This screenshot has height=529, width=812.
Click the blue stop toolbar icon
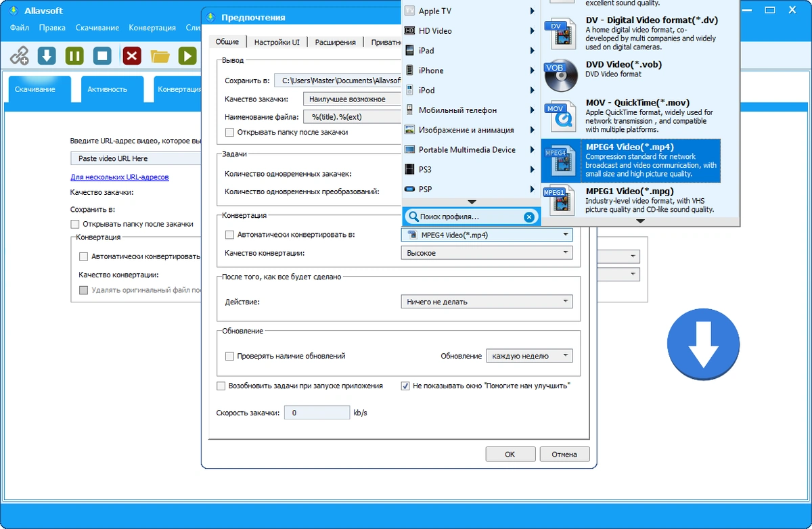pos(102,55)
